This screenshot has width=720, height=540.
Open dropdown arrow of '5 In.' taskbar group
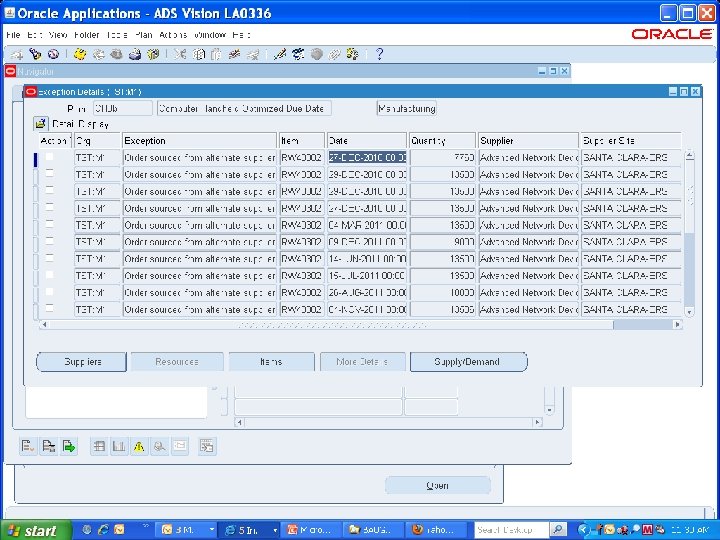tap(275, 530)
